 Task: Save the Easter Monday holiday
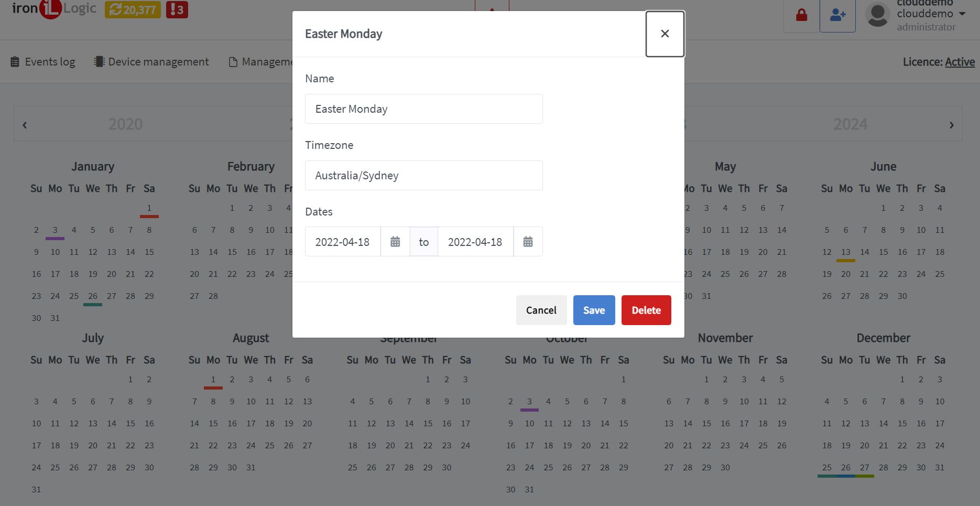(594, 310)
